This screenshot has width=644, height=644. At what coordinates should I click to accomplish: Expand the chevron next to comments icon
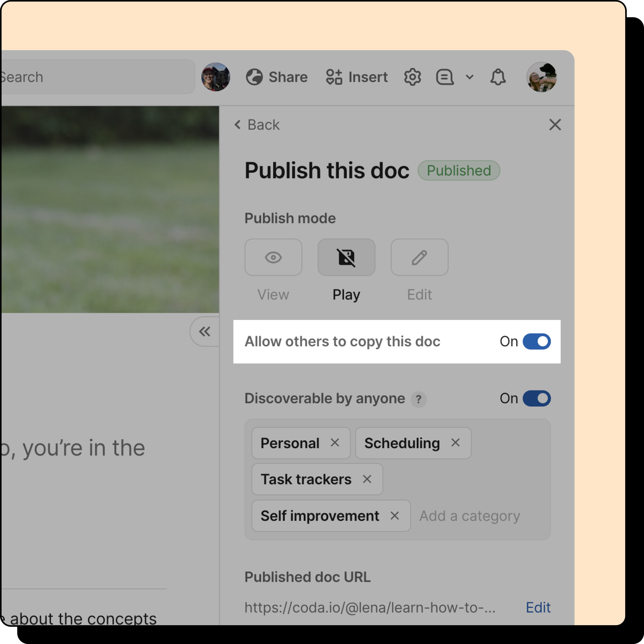coord(469,77)
